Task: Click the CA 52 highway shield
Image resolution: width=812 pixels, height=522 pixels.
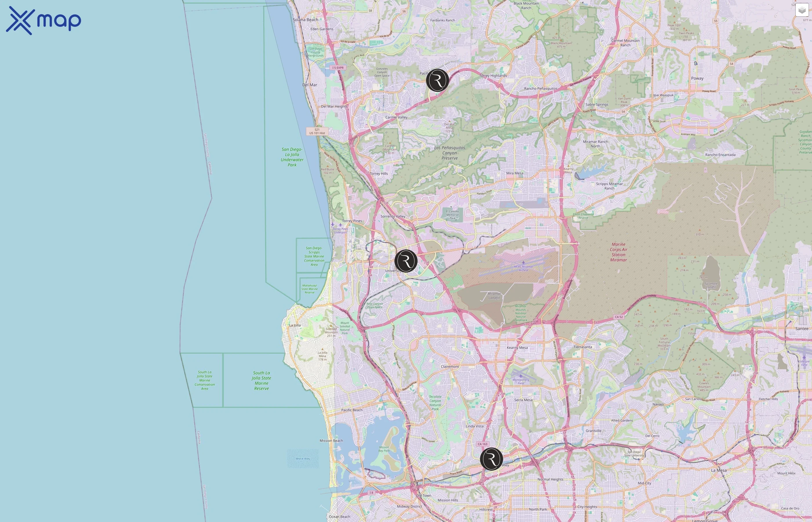Action: click(x=619, y=317)
